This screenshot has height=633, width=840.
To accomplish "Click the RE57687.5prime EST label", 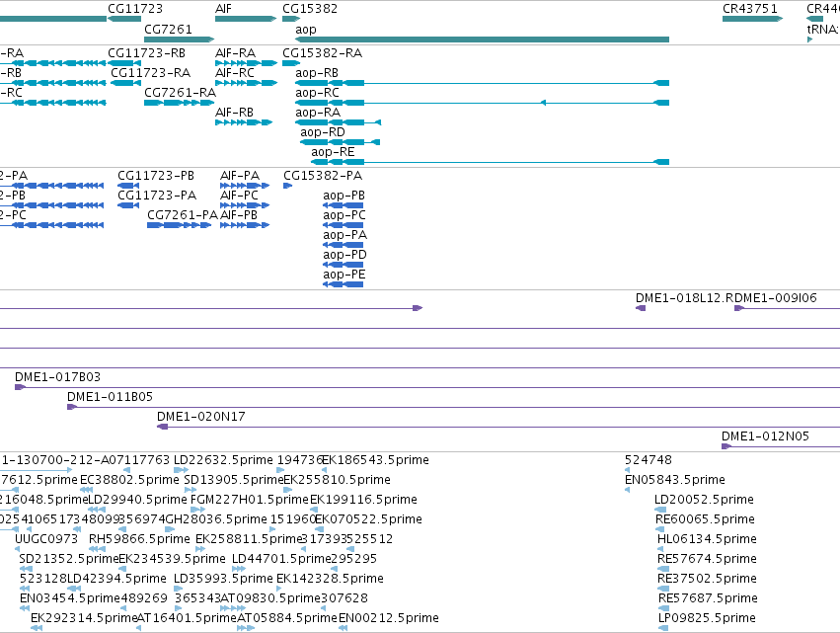I will pyautogui.click(x=708, y=598).
